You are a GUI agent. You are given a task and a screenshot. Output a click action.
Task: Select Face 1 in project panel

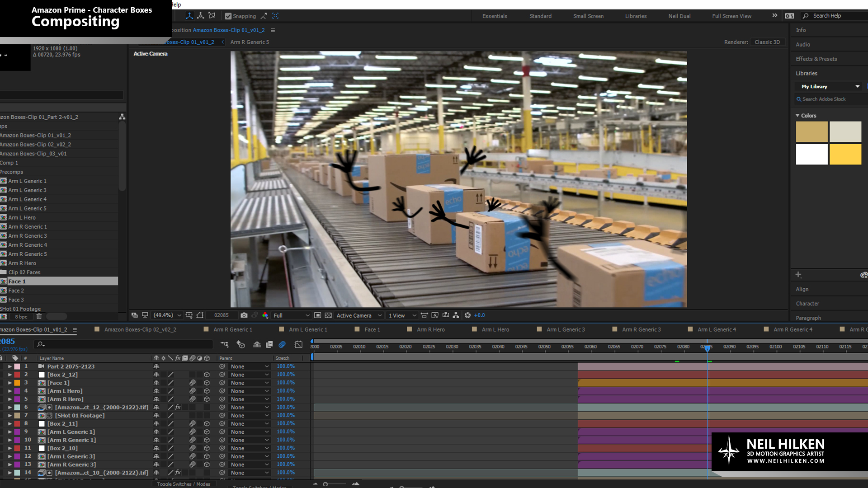59,281
